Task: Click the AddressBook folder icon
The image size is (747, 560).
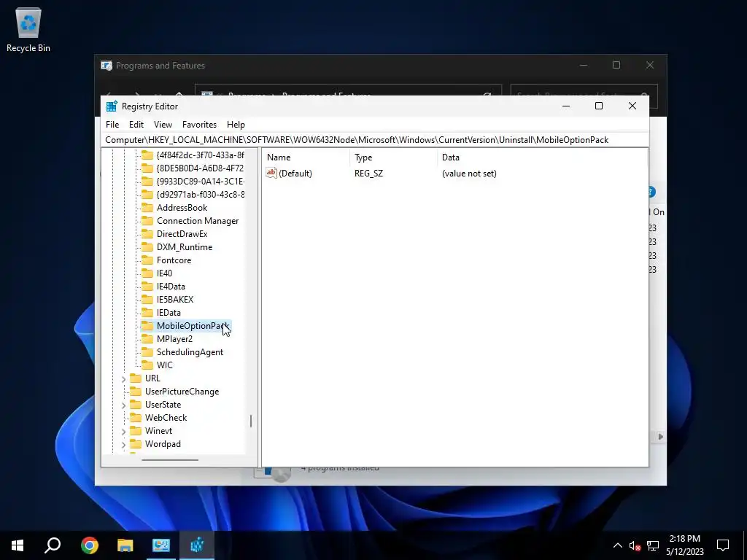Action: (147, 208)
